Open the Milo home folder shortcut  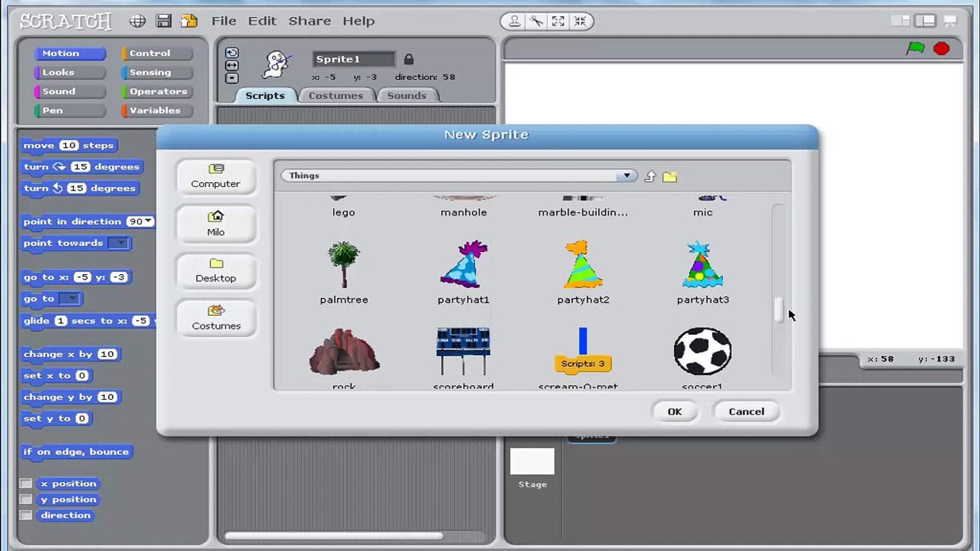coord(216,224)
